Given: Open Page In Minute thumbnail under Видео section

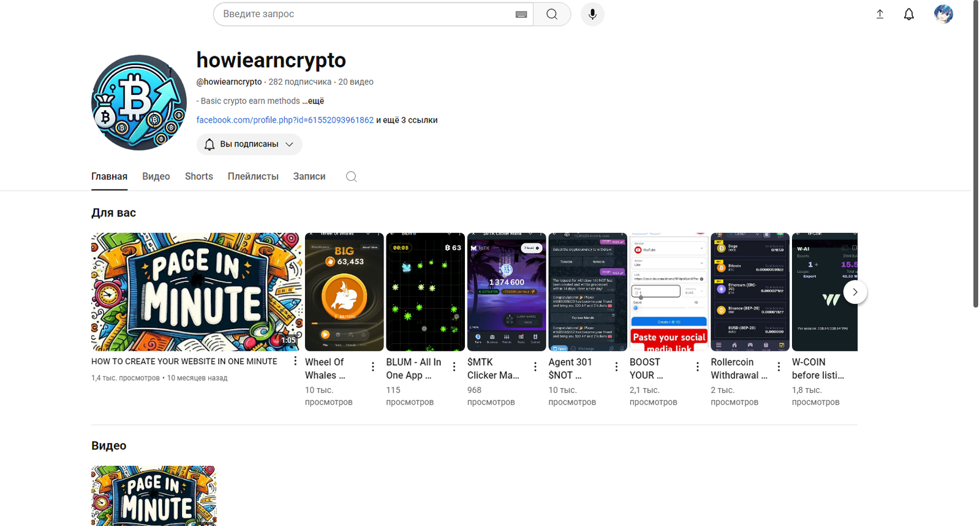Looking at the screenshot, I should [x=154, y=495].
